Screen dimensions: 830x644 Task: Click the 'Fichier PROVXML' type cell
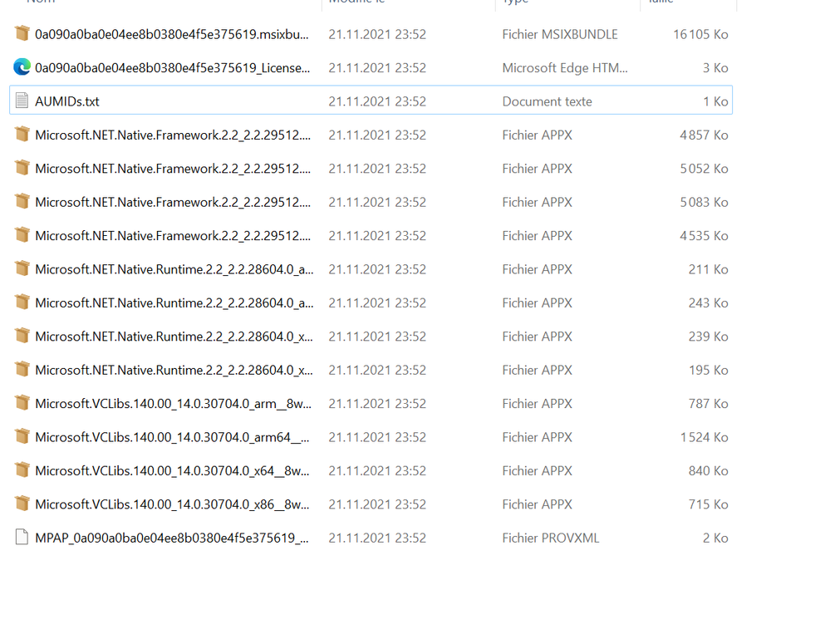pos(550,538)
